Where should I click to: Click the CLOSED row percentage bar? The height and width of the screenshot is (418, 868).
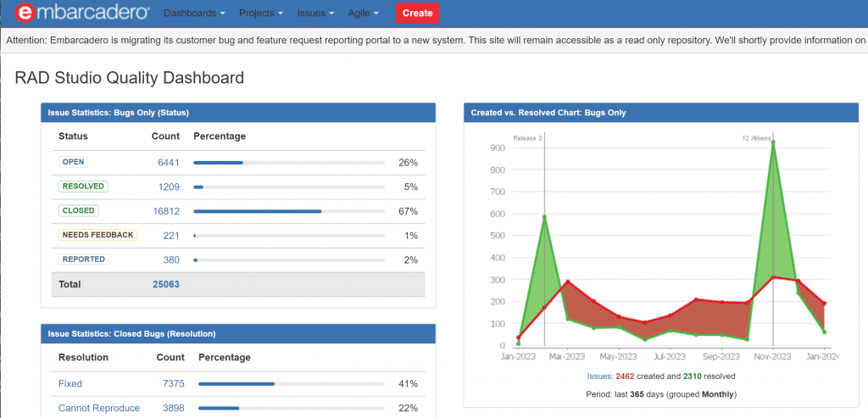[289, 211]
